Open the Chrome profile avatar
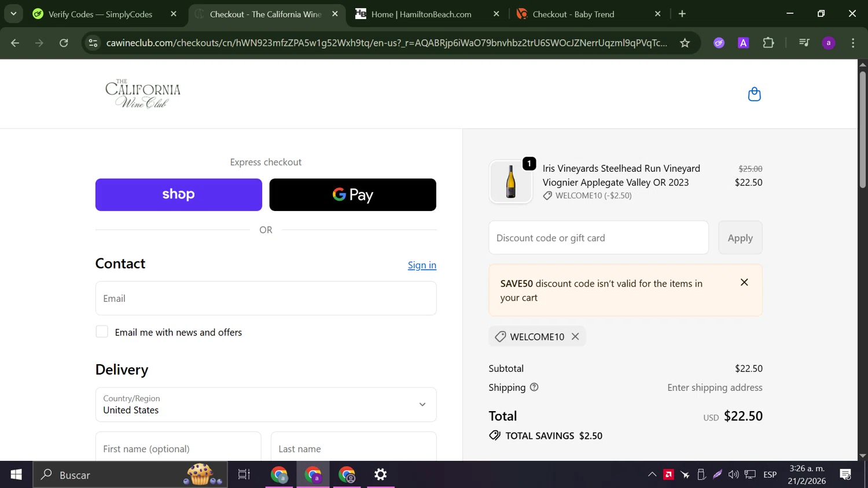The height and width of the screenshot is (488, 868). 829,43
